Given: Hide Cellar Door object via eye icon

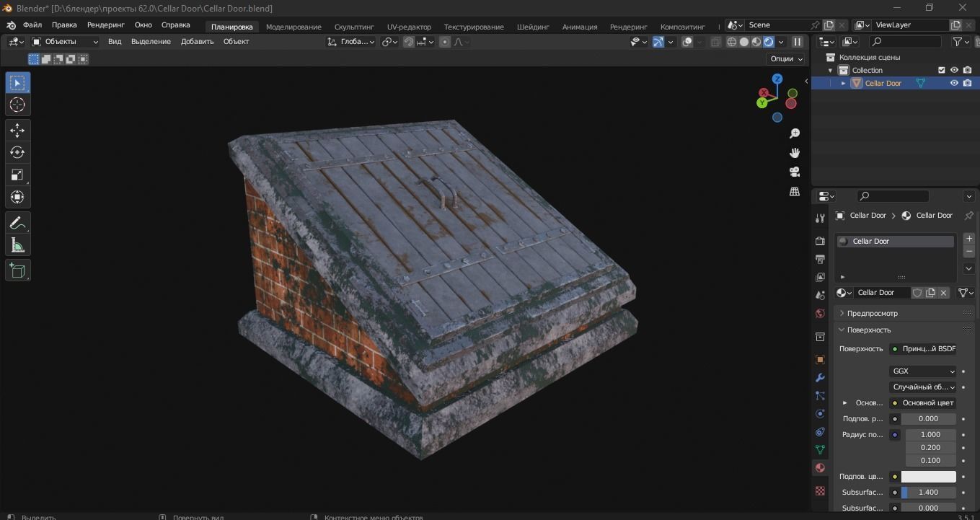Looking at the screenshot, I should (x=954, y=83).
